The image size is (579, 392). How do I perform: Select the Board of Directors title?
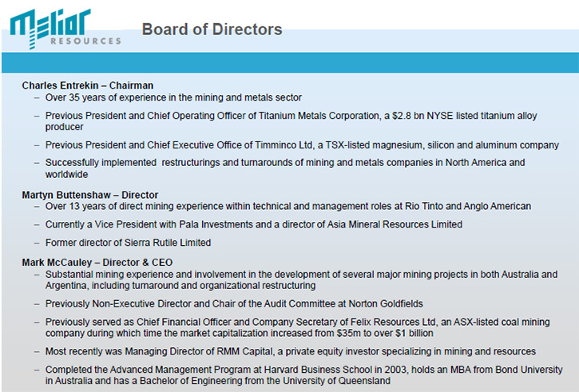[212, 30]
